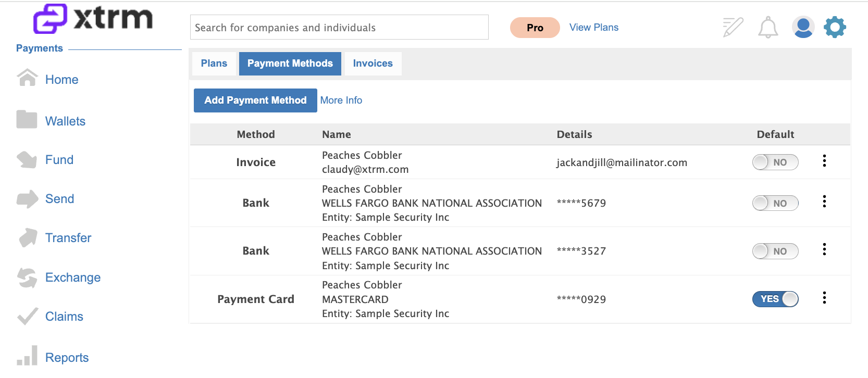Disable default on the Mastercard ending 0929
Image resolution: width=868 pixels, height=378 pixels.
[775, 299]
